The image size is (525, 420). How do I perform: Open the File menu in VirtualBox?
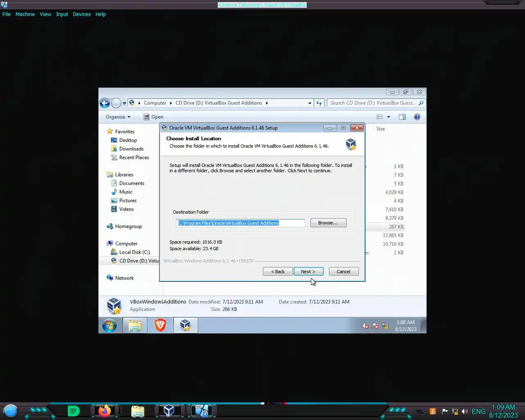7,14
